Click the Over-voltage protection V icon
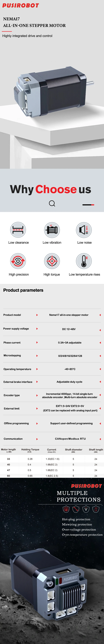This screenshot has width=104, height=644. [x=86, y=509]
